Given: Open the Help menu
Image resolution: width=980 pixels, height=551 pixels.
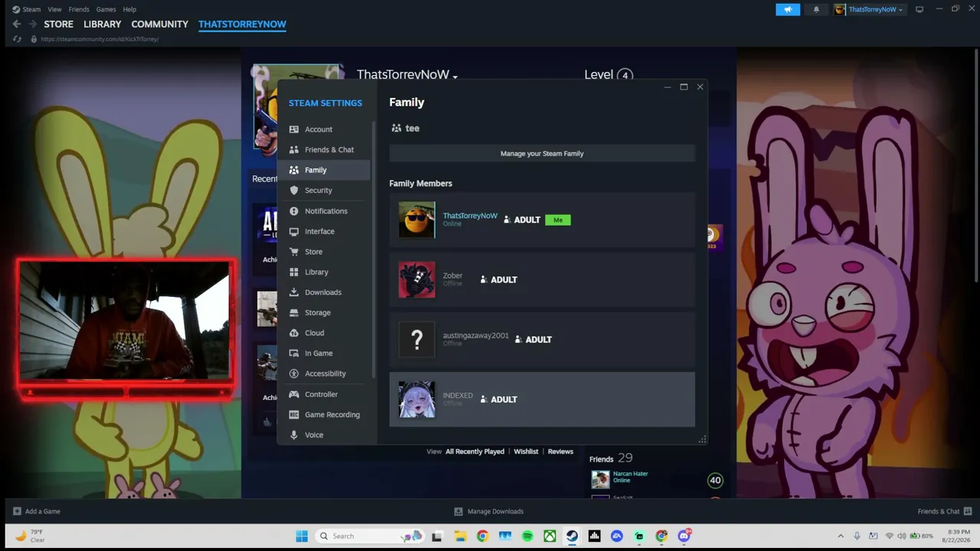Looking at the screenshot, I should coord(129,9).
